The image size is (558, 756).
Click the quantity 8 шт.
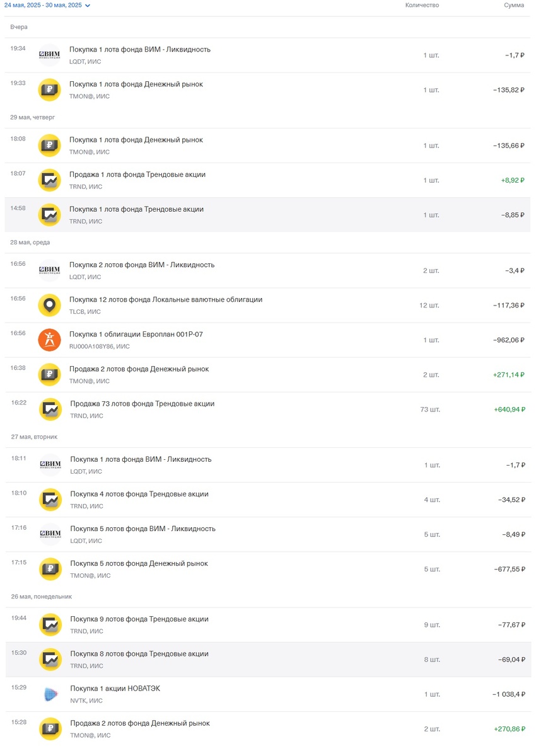click(432, 660)
